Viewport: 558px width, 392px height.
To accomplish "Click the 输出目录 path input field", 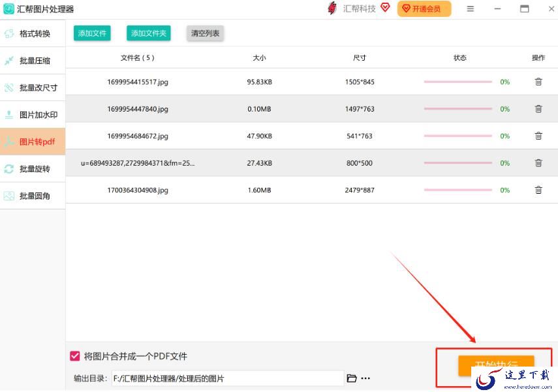I will (x=228, y=378).
